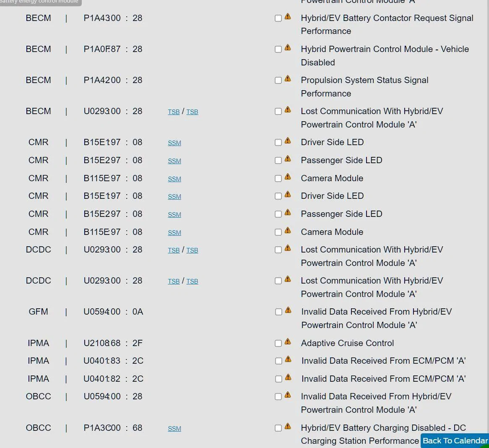Check the box for BECM P1A43:00
The width and height of the screenshot is (489, 448).
point(278,18)
